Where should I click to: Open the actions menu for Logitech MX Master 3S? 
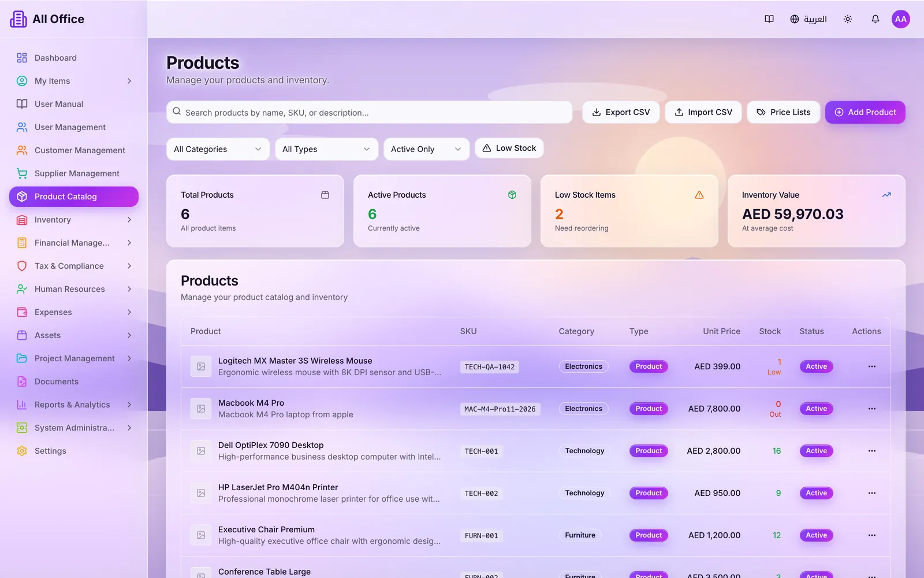[x=872, y=366]
